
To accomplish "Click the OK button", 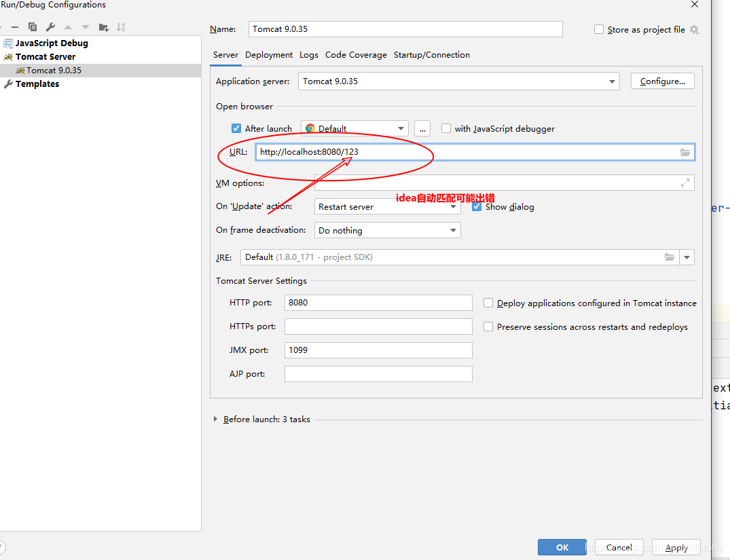I will [562, 547].
